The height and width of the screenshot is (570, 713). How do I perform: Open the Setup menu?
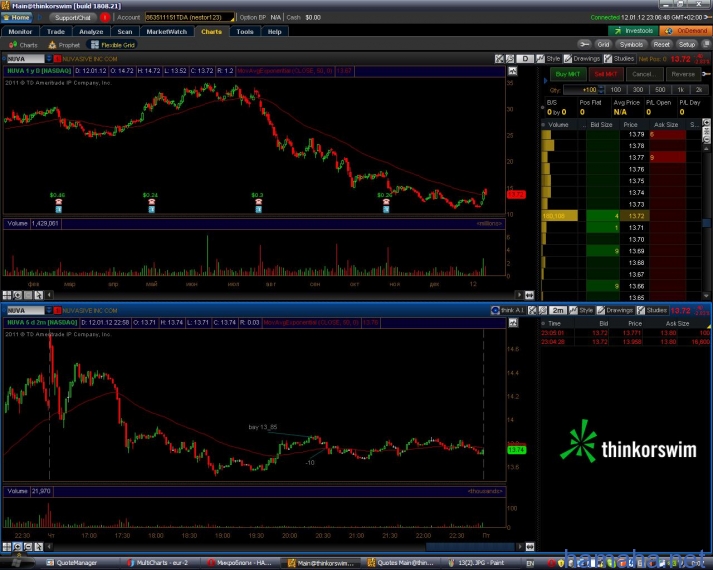tap(687, 44)
